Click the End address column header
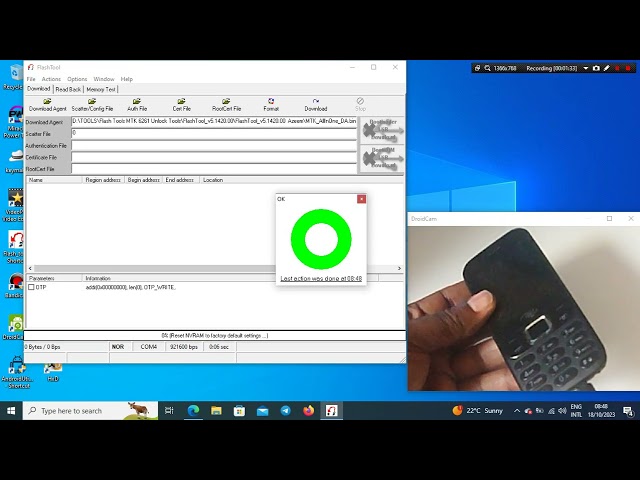This screenshot has width=640, height=480. (180, 180)
